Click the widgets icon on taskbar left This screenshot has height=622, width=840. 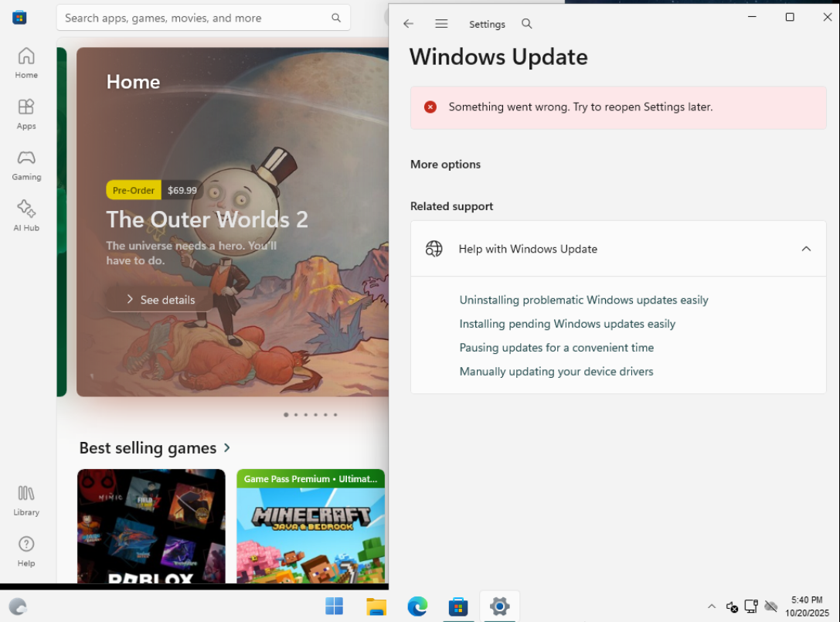[18, 607]
